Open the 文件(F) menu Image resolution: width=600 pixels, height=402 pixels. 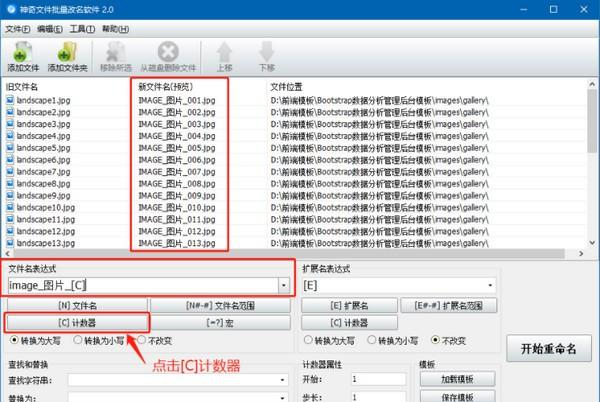pos(17,29)
